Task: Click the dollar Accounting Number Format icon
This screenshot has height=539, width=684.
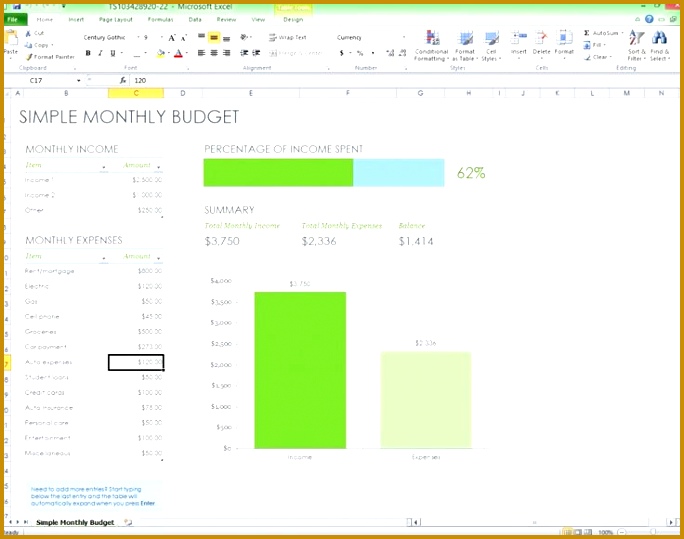Action: [342, 53]
